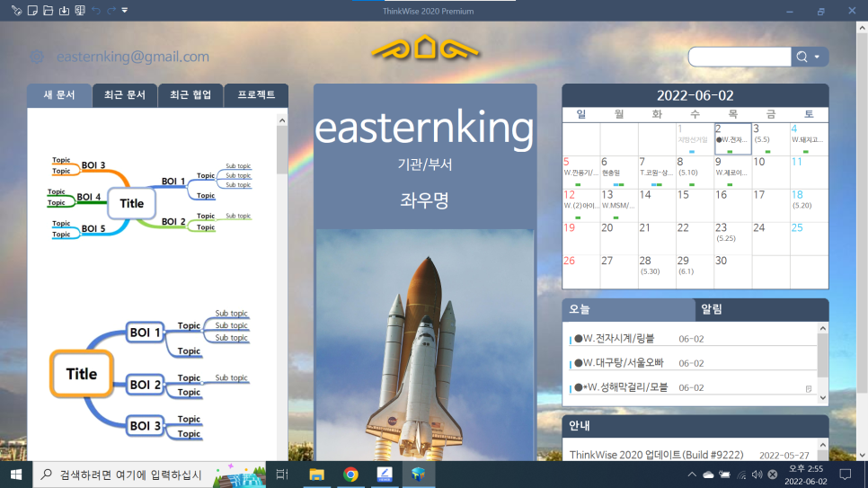Switch to the 알림 tab
This screenshot has height=488, width=868.
point(762,310)
